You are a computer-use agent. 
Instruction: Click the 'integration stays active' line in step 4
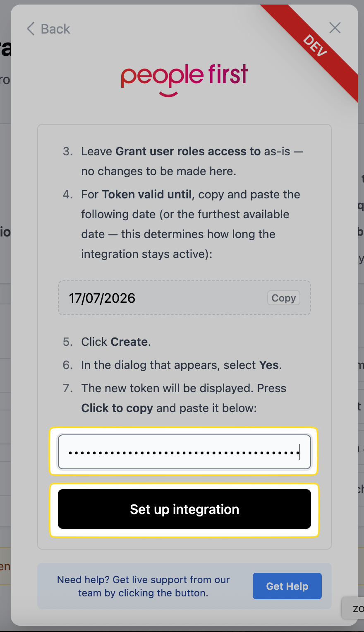(146, 254)
